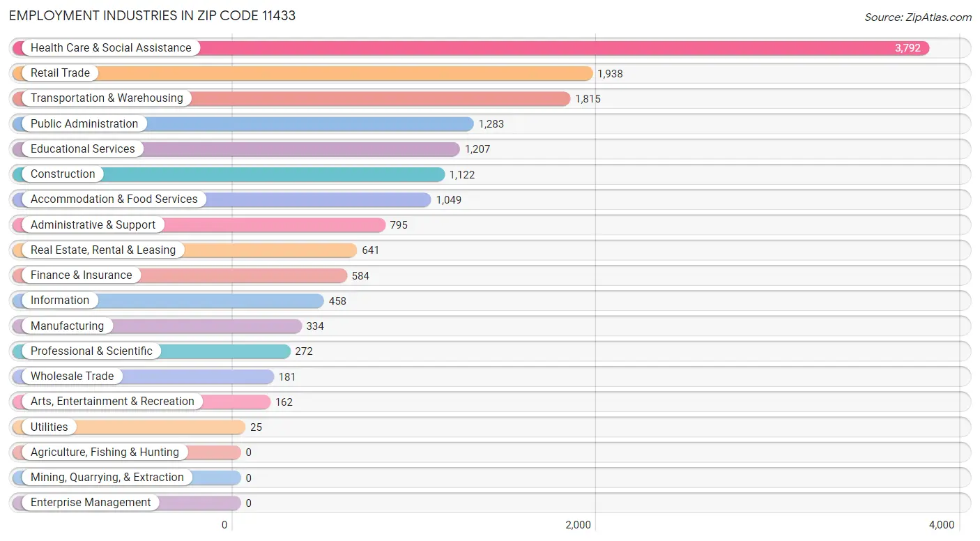Select the Construction label
This screenshot has height=541, width=980.
pyautogui.click(x=63, y=174)
